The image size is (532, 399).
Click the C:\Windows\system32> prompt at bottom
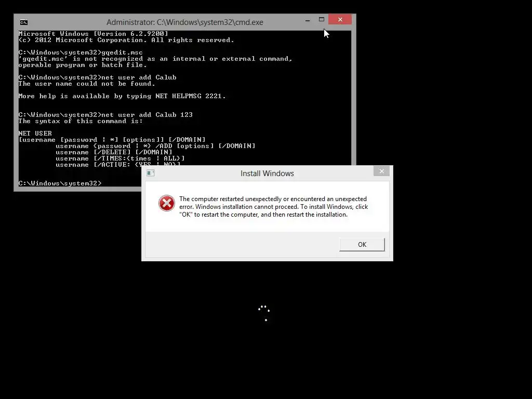click(x=60, y=183)
